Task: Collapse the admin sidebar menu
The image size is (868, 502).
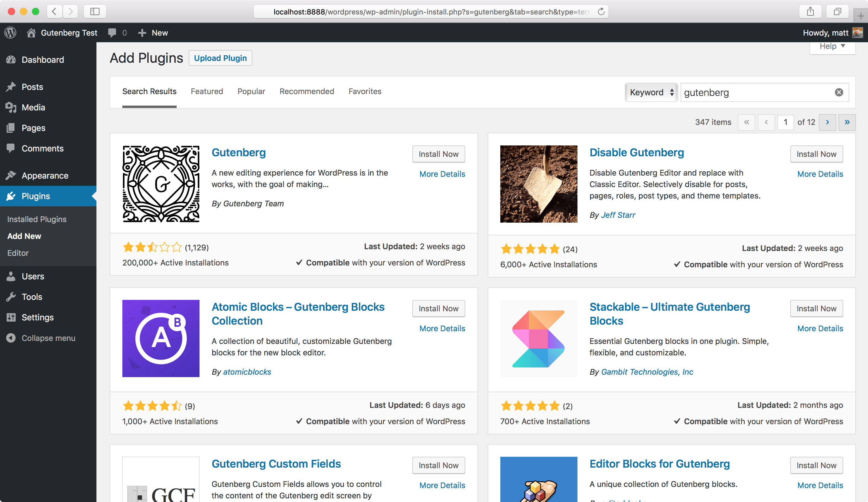Action: pos(48,338)
